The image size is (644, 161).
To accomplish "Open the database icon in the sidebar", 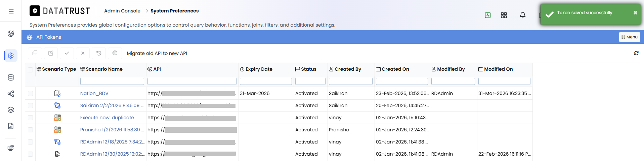I will [11, 77].
